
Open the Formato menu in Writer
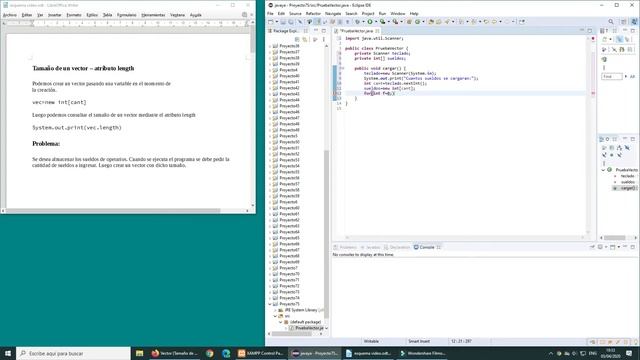click(x=74, y=15)
